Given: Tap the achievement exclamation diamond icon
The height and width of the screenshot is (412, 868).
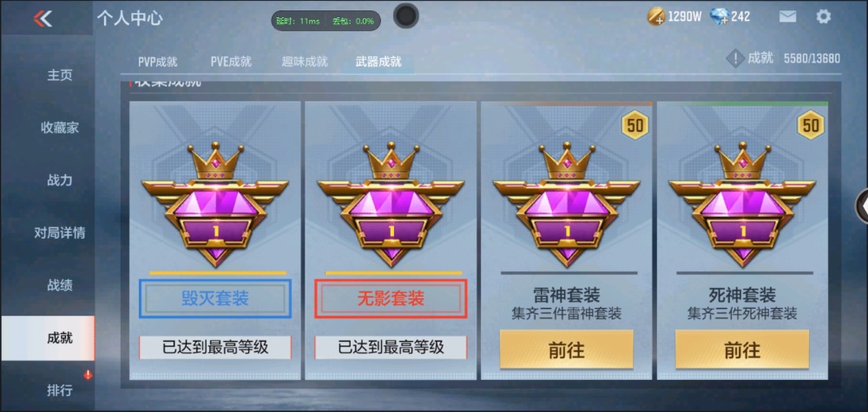Looking at the screenshot, I should pos(734,58).
